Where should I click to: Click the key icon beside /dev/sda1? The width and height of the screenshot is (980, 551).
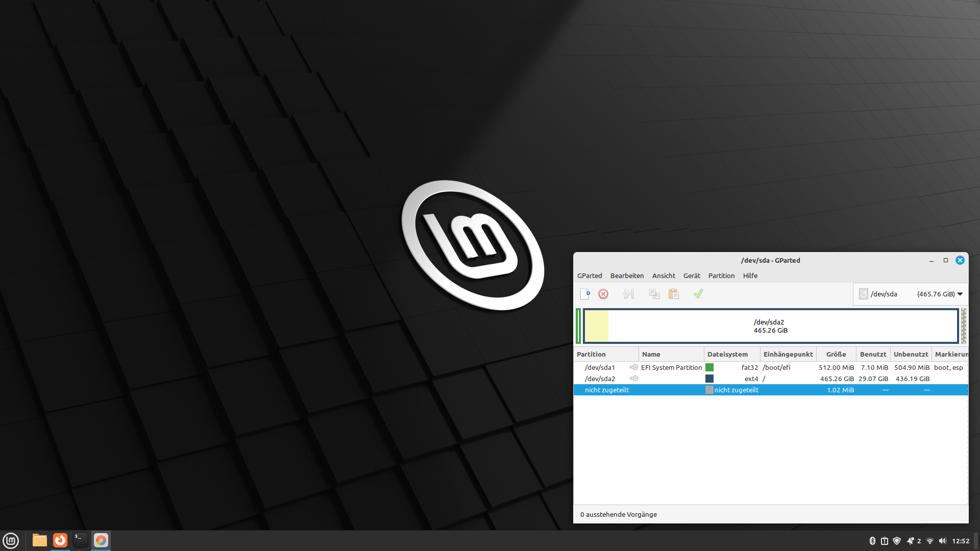click(x=634, y=367)
